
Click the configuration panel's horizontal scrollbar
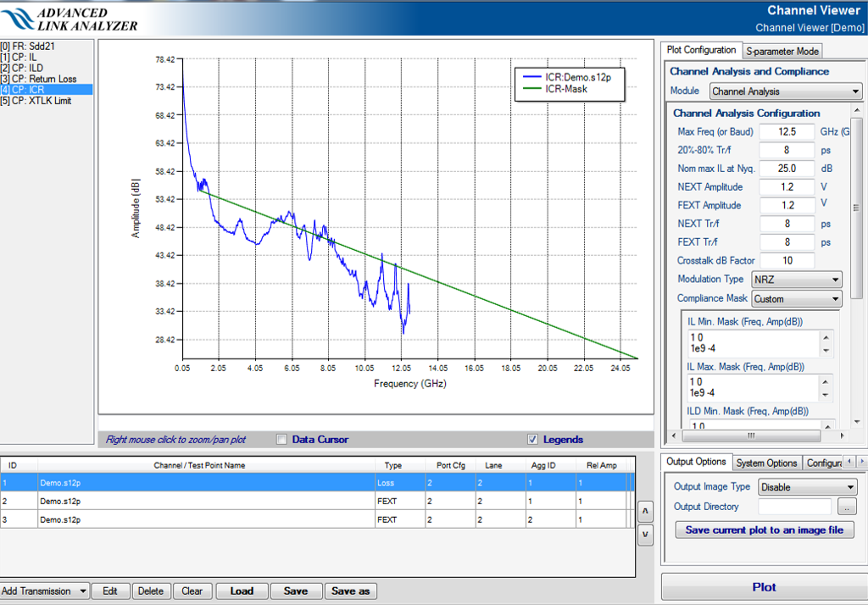(749, 436)
